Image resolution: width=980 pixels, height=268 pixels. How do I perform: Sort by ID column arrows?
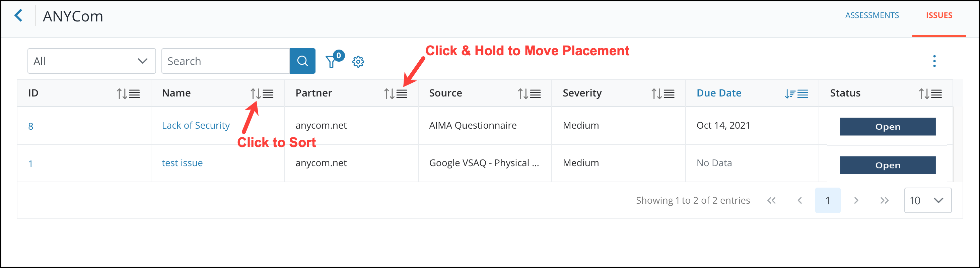[122, 94]
